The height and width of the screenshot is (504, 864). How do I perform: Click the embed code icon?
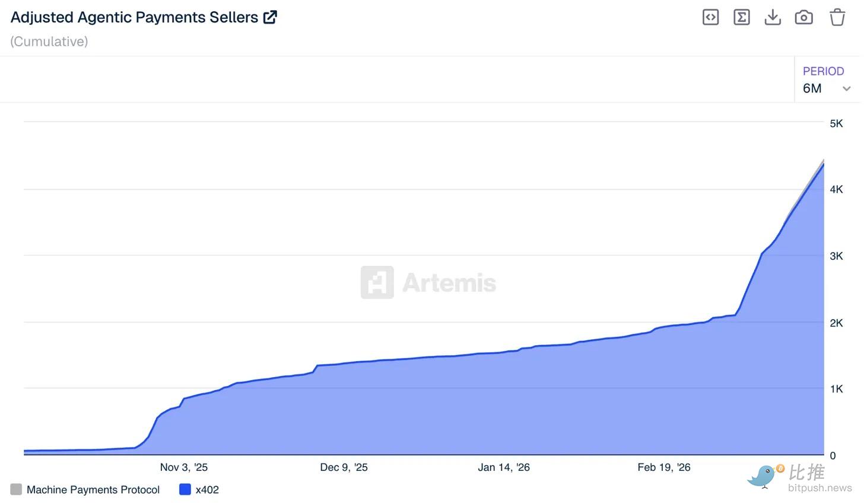(x=710, y=17)
